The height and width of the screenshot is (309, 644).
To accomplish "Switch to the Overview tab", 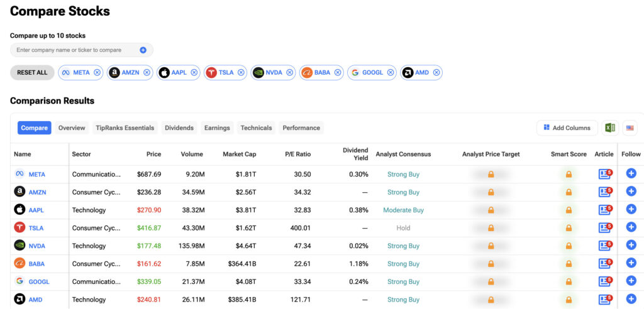I will (72, 127).
